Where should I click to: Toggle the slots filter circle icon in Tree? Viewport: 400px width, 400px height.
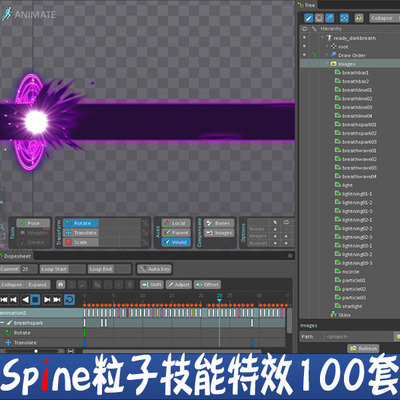point(319,18)
